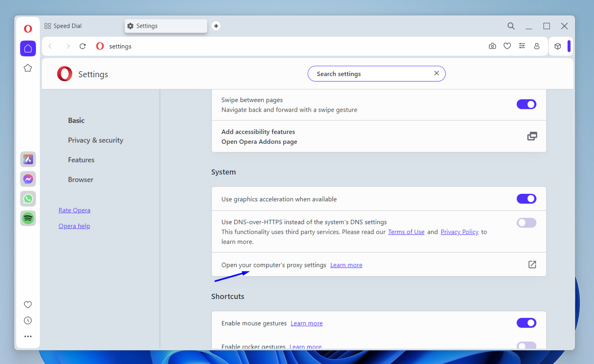Open the Opera Addons page external icon
The height and width of the screenshot is (364, 594).
click(x=532, y=136)
